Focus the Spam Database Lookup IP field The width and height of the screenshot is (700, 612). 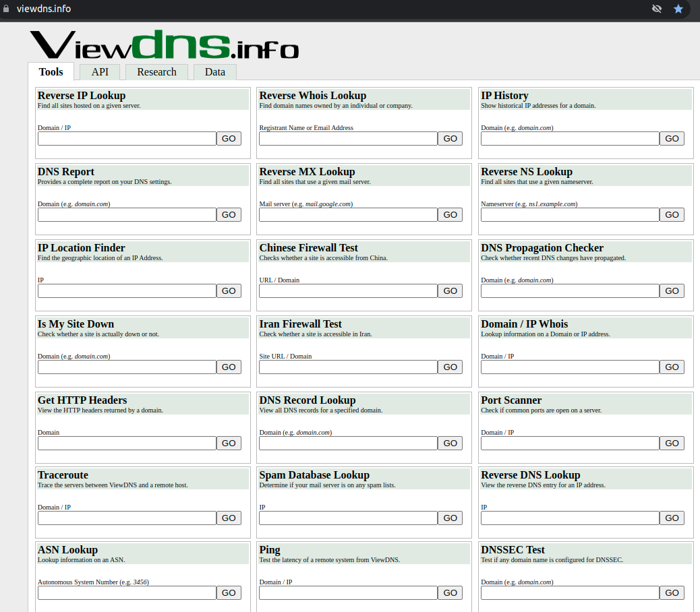348,518
